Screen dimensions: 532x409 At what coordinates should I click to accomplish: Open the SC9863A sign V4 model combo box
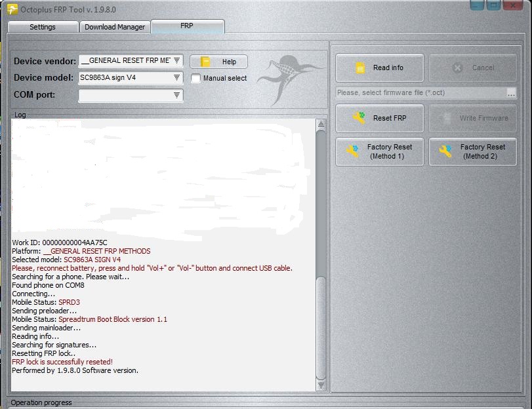[x=131, y=77]
